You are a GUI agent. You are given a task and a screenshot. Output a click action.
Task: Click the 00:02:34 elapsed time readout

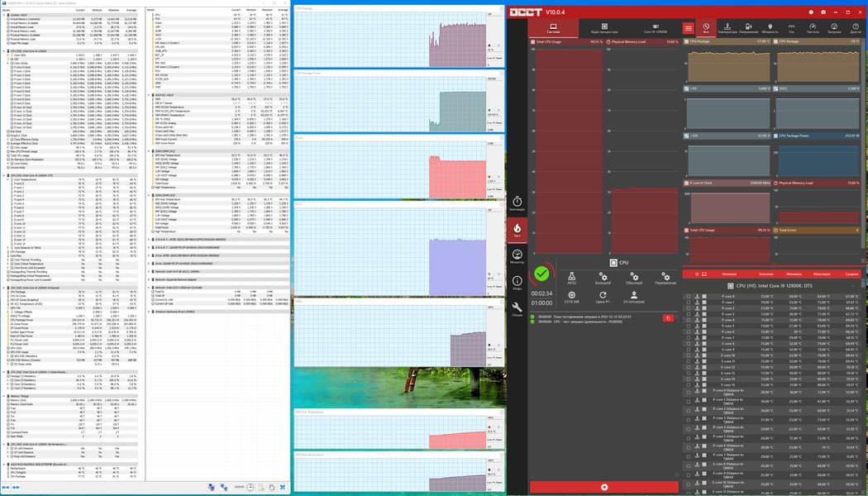point(541,293)
